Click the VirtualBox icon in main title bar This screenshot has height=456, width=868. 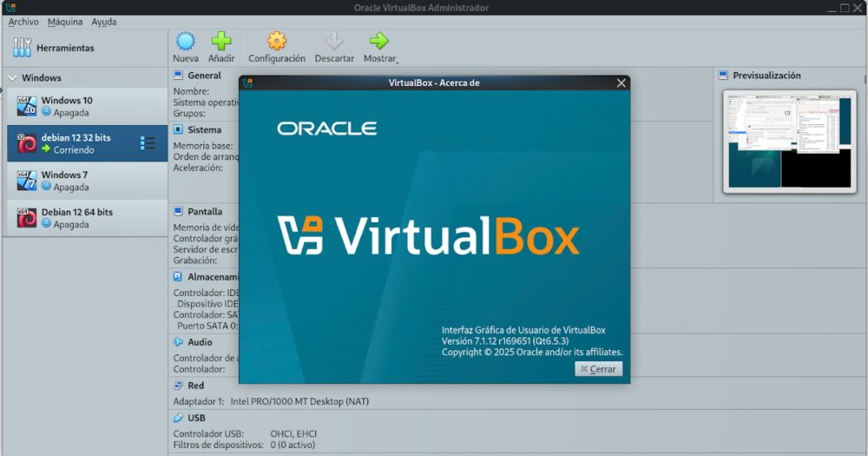[x=10, y=8]
